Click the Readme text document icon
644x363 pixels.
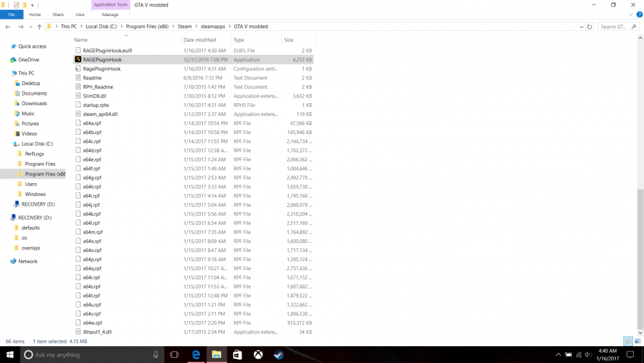click(x=78, y=78)
